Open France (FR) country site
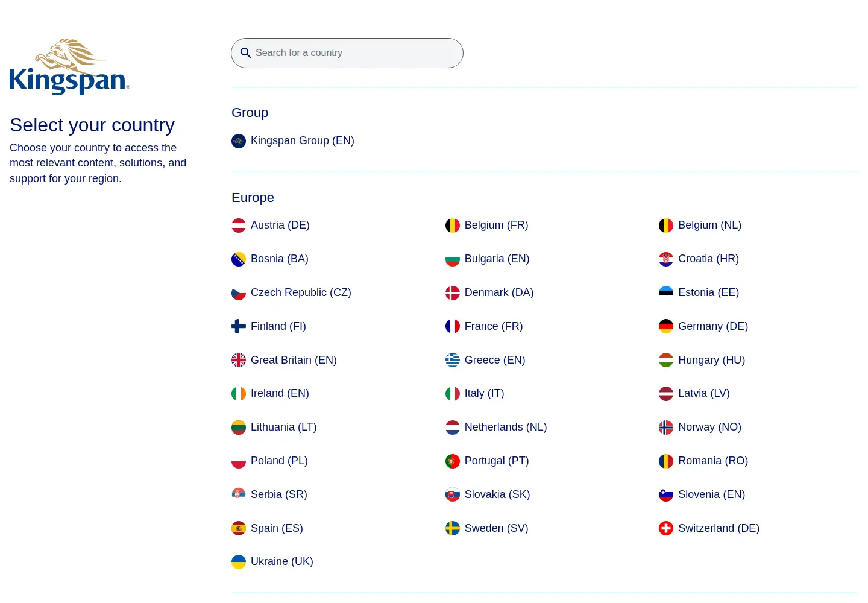The height and width of the screenshot is (603, 868). click(x=484, y=326)
